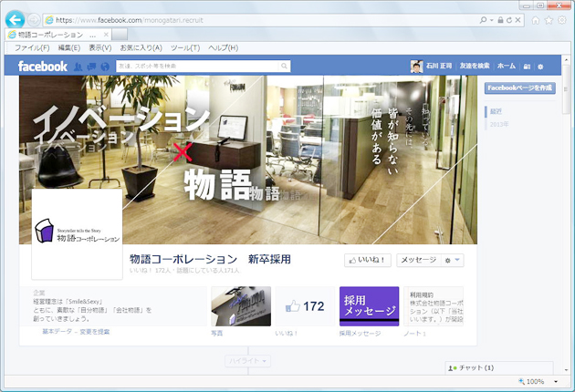Click the browser address bar URL

pos(130,20)
